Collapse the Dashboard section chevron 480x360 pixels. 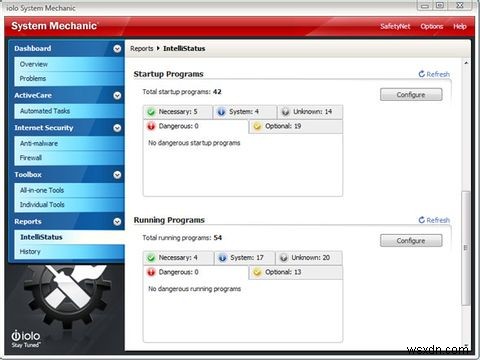click(x=117, y=49)
